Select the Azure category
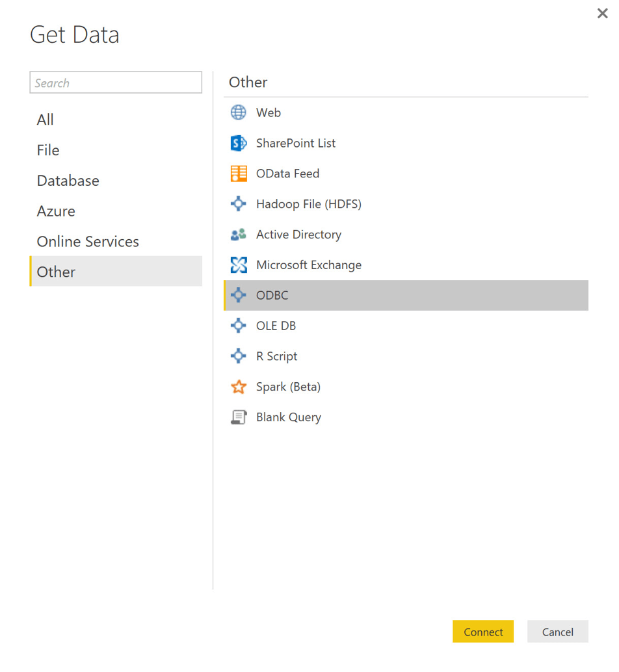This screenshot has width=619, height=672. [x=56, y=211]
